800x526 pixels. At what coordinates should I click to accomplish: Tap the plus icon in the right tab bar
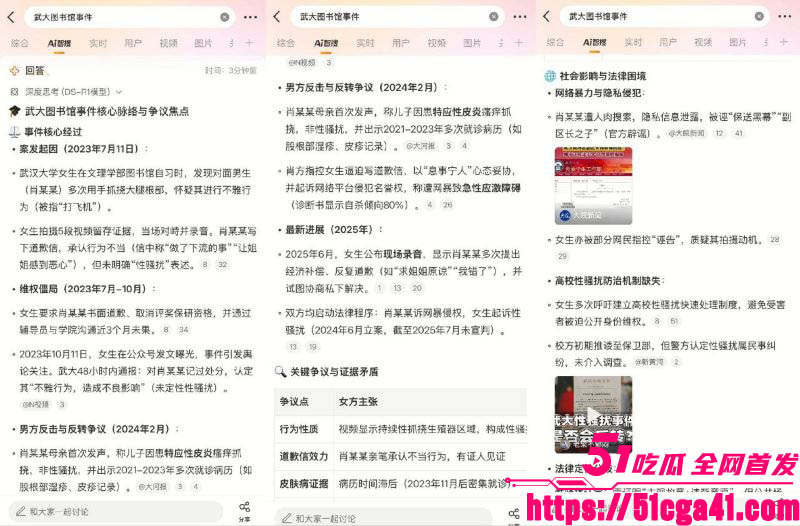coord(784,42)
